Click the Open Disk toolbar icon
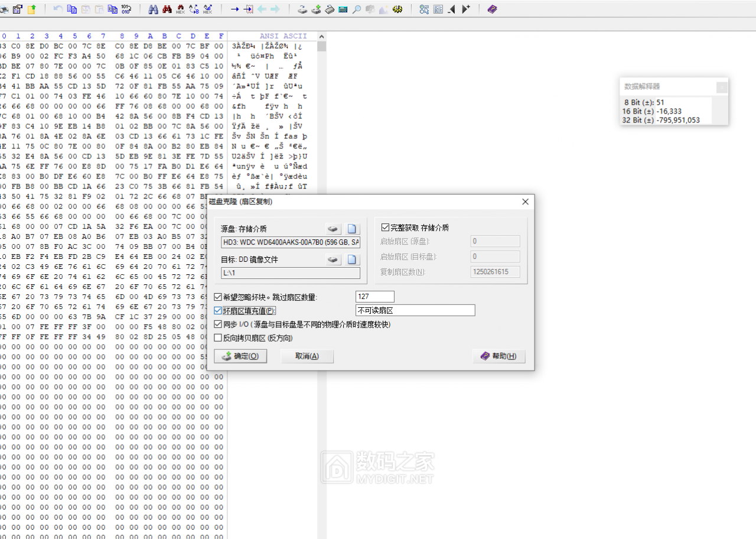This screenshot has height=539, width=756. tap(302, 9)
